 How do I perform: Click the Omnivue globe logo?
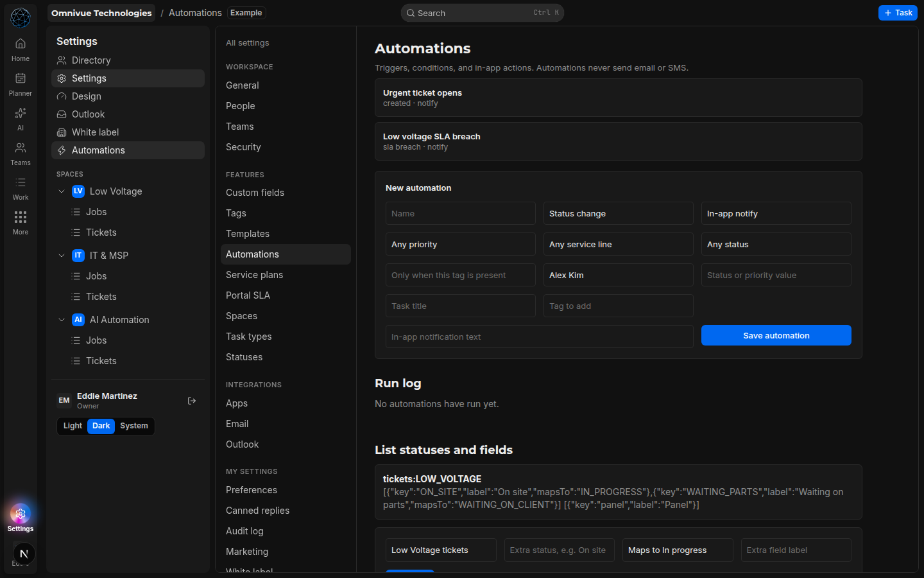tap(21, 17)
